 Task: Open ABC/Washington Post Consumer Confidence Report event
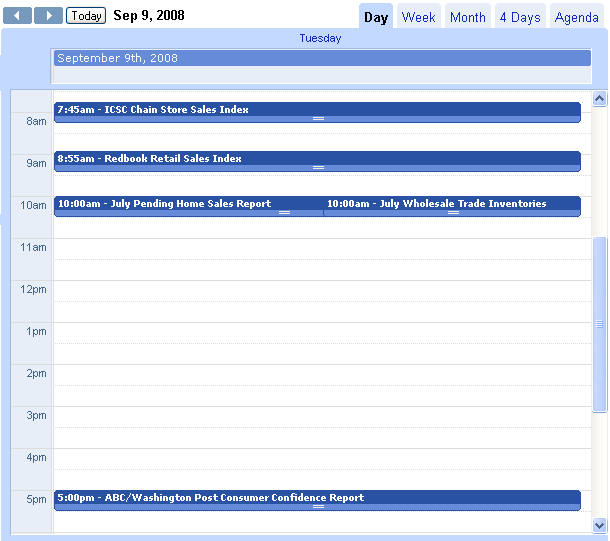click(317, 500)
